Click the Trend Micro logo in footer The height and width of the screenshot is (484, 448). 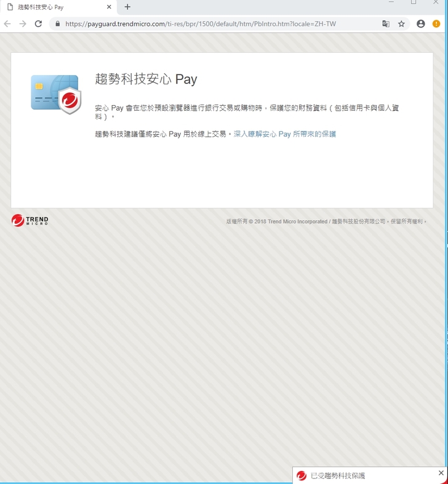coord(30,221)
